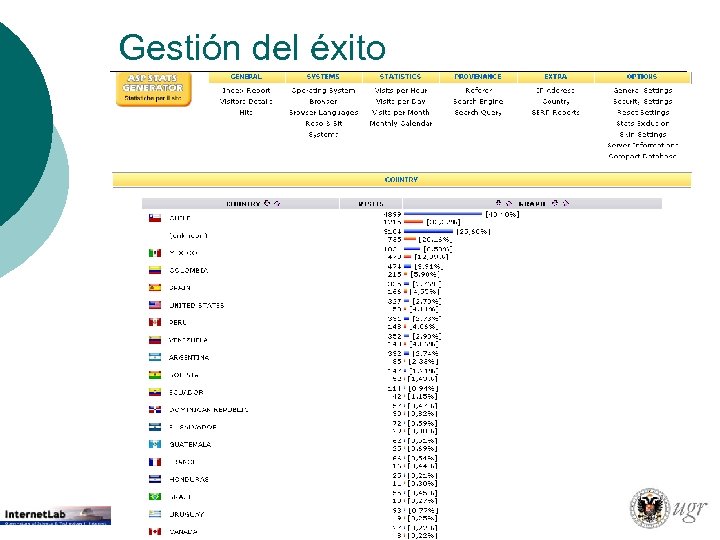The height and width of the screenshot is (540, 720).
Task: Click the blue visits bar for Chile
Action: 443,214
